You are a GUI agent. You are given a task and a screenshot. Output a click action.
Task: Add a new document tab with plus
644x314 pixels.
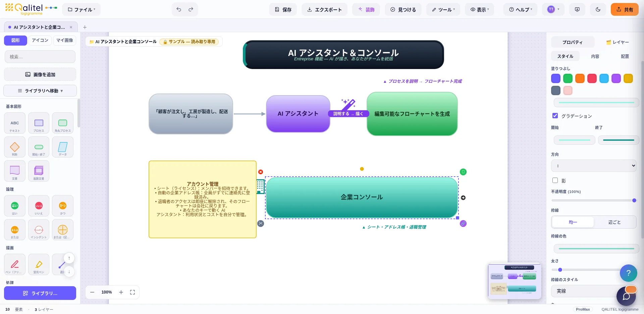point(85,27)
